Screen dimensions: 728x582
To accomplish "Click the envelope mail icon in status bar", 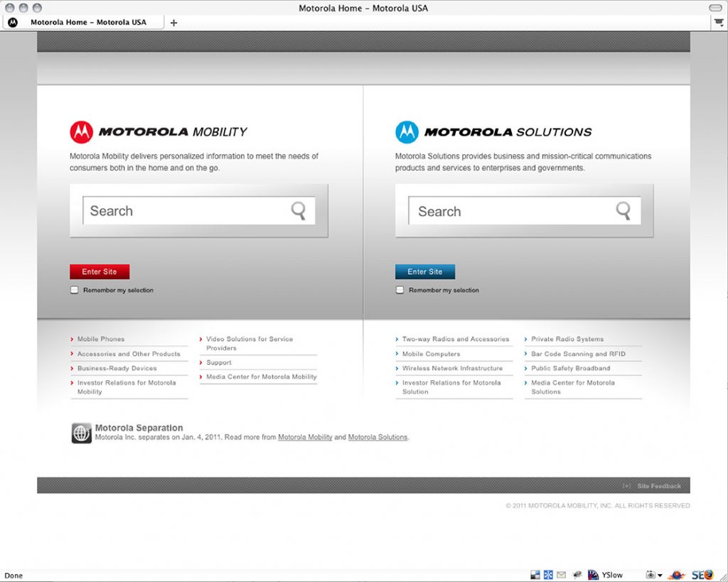I will [562, 575].
